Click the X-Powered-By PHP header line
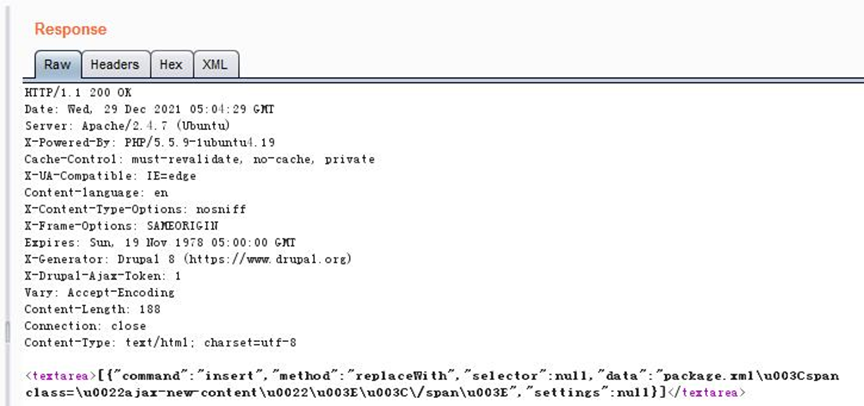This screenshot has width=864, height=406. [x=150, y=143]
